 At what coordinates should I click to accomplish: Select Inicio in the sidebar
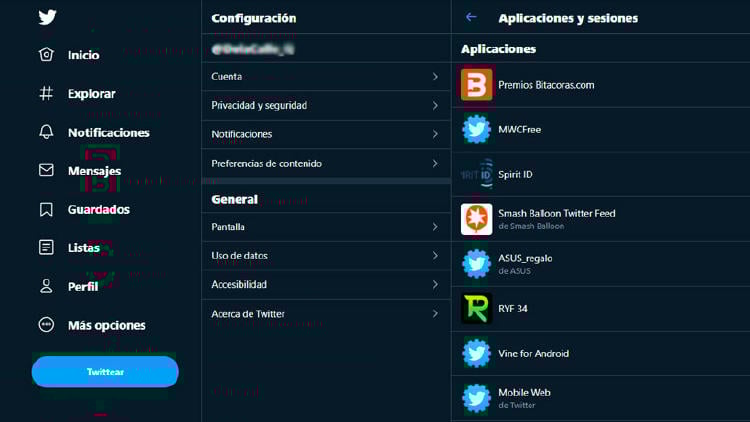(84, 55)
